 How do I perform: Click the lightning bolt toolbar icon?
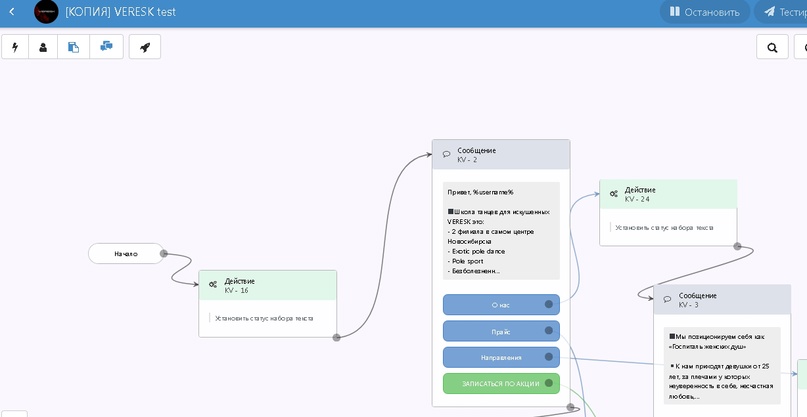17,47
